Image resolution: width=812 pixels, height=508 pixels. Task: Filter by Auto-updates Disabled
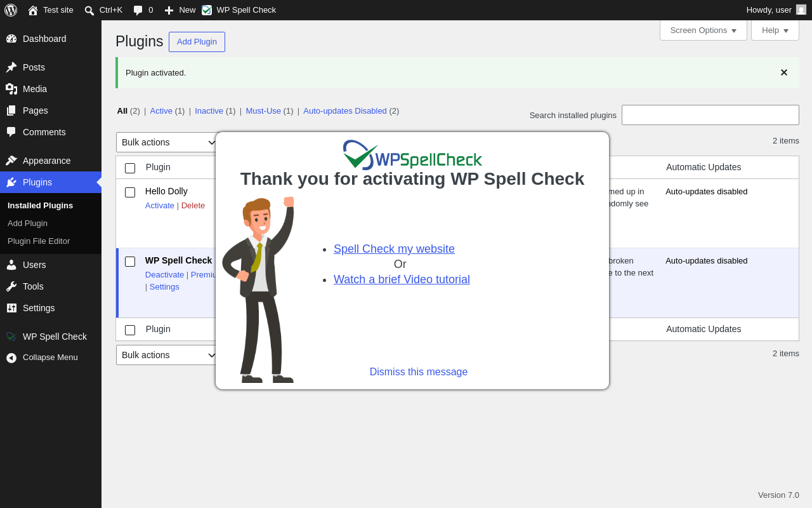345,110
